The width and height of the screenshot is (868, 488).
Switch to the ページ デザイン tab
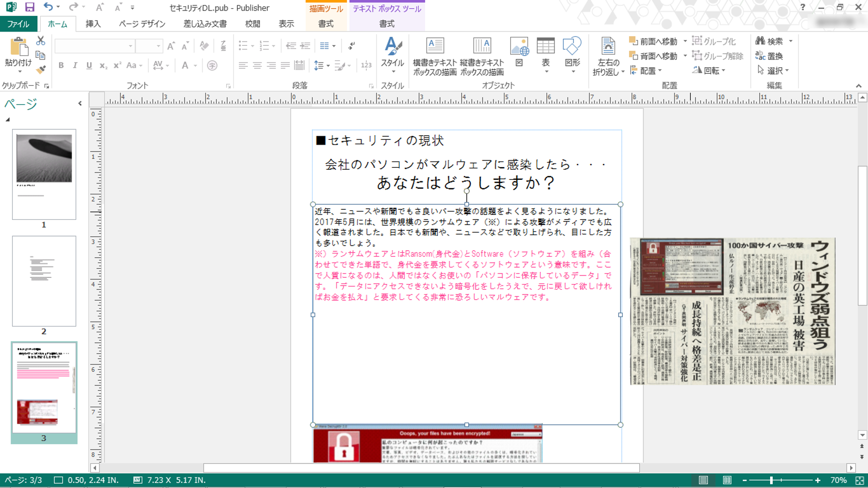tap(142, 24)
